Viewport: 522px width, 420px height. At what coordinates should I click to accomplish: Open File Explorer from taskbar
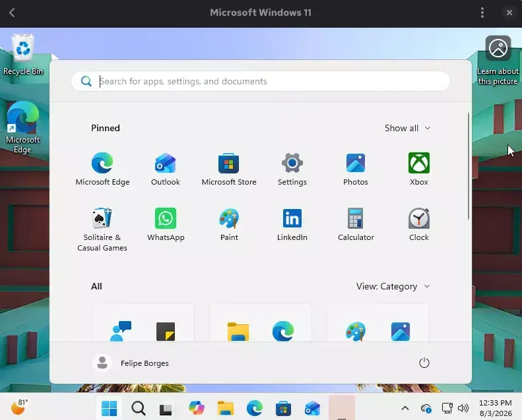pyautogui.click(x=226, y=408)
